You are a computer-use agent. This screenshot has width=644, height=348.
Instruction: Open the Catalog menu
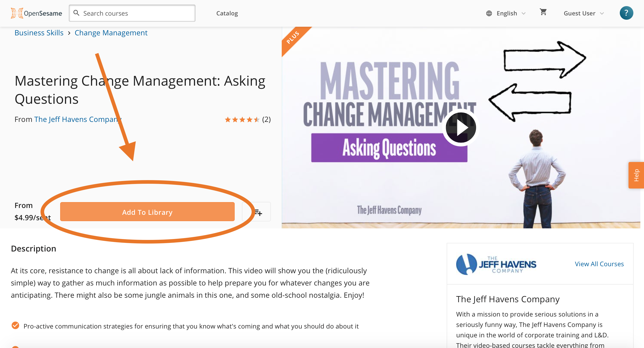[x=227, y=13]
